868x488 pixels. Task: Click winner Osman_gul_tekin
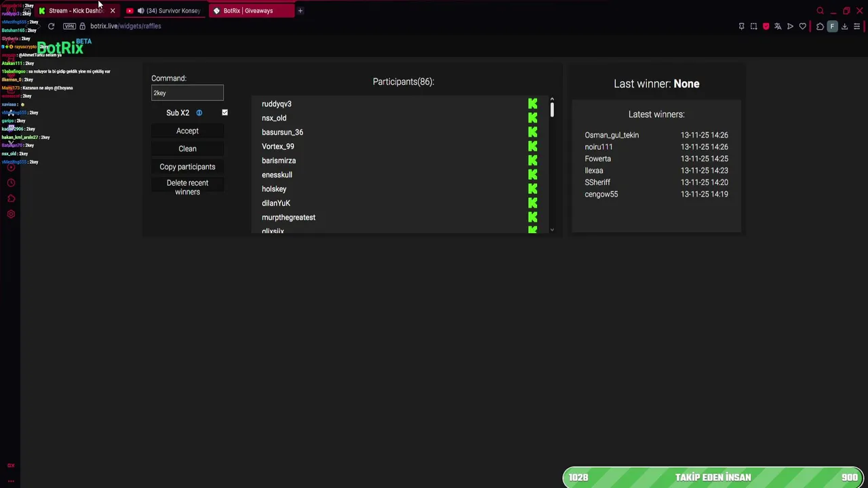(612, 135)
